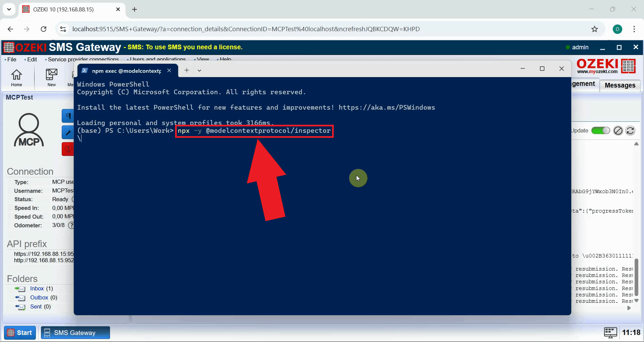Toggle the green admin status indicator
The height and width of the screenshot is (342, 644).
[568, 47]
